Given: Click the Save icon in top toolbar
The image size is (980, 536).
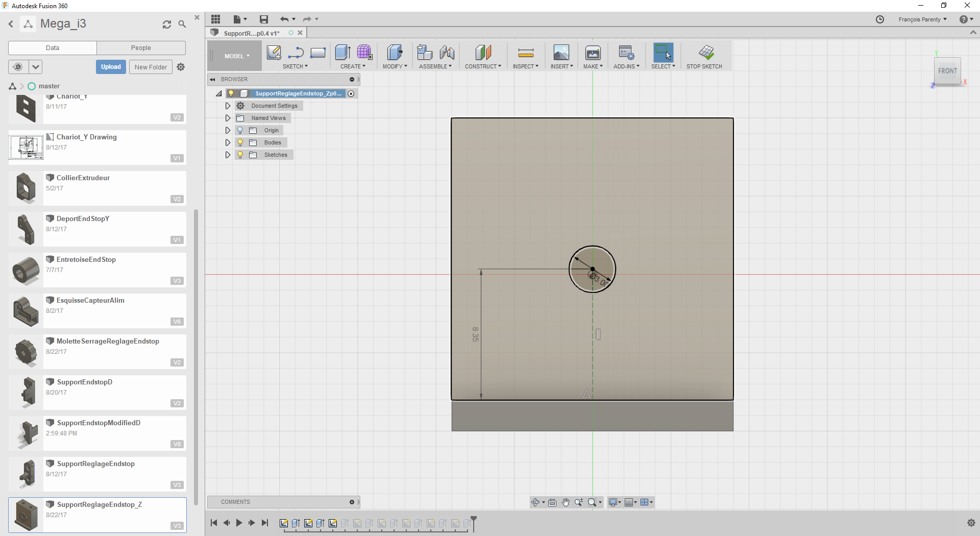Looking at the screenshot, I should tap(263, 19).
